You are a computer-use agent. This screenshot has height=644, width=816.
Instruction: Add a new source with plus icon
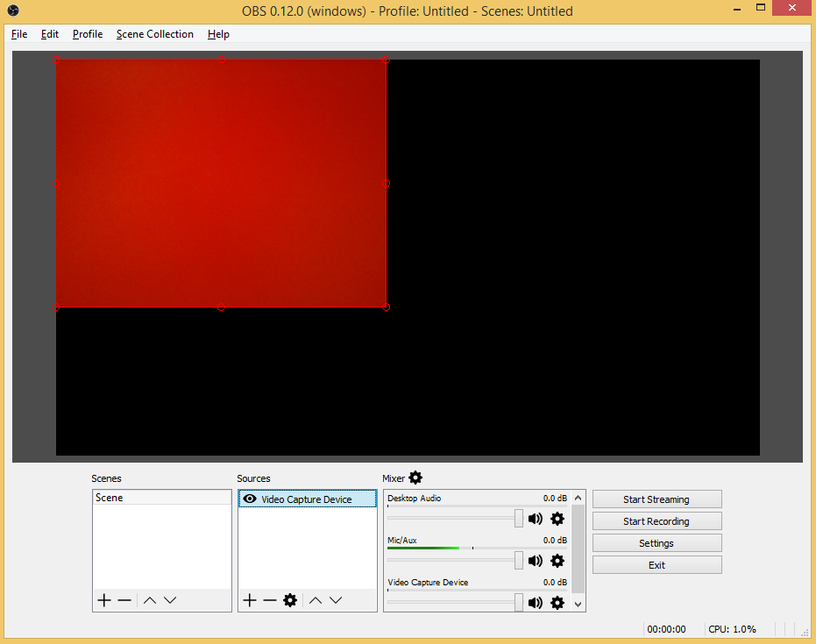coord(250,600)
